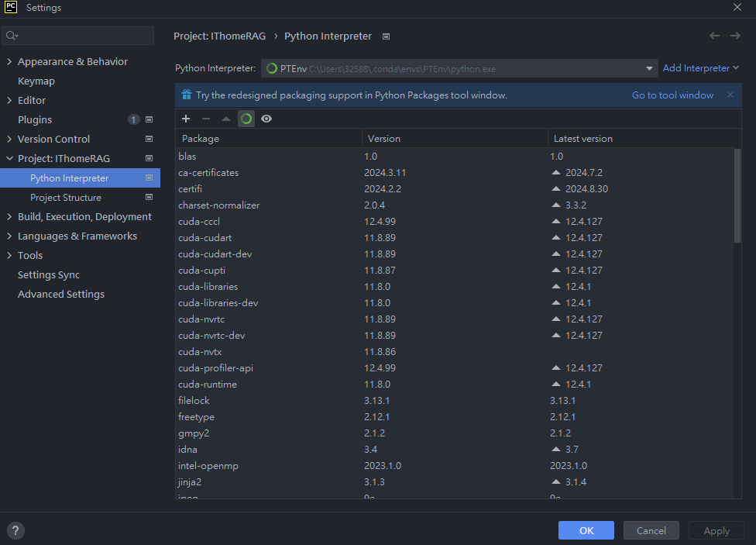Select the cuda-profiler-api package row
Viewport: 756px width, 545px height.
pyautogui.click(x=454, y=367)
